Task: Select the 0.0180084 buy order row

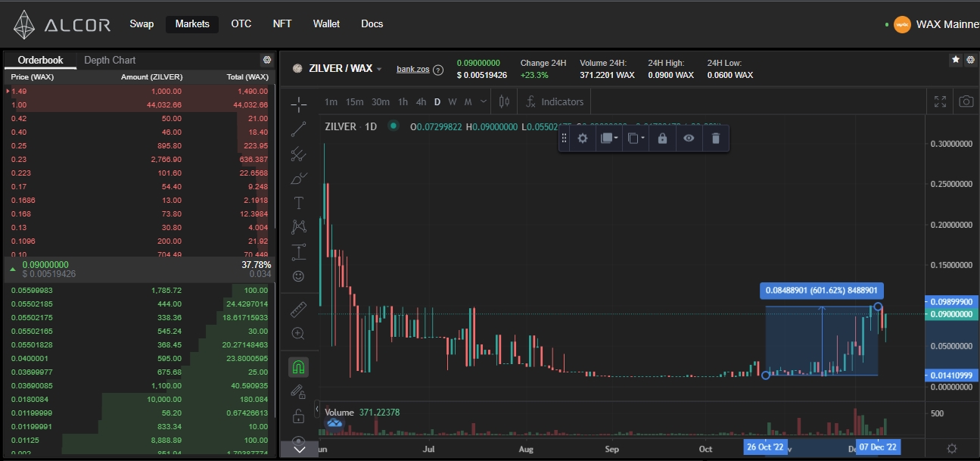Action: [x=138, y=399]
